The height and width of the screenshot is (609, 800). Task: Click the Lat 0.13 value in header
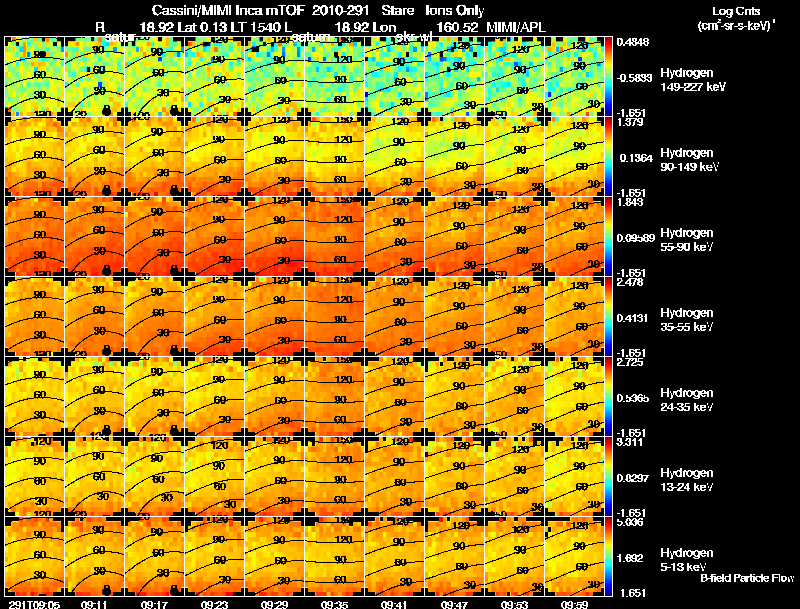tap(203, 27)
